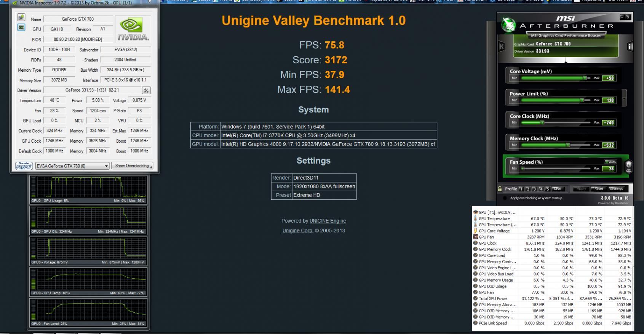
Task: Click Core Clock value field +240
Action: pos(609,123)
